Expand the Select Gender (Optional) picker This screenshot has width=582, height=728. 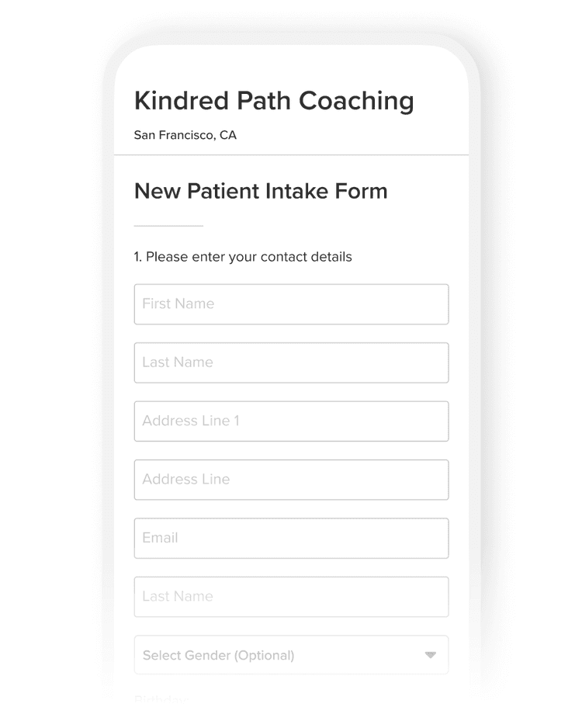[291, 654]
